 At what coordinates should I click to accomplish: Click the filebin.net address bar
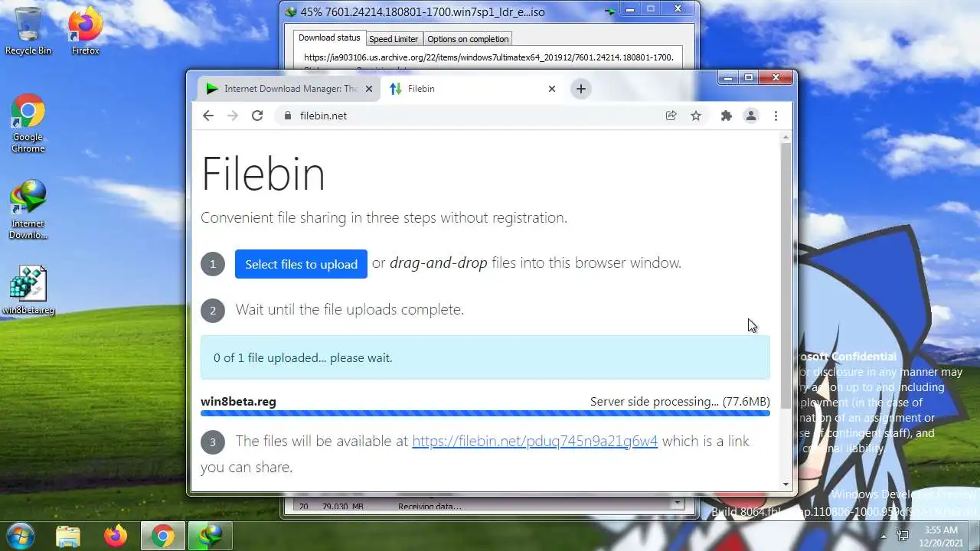(467, 116)
